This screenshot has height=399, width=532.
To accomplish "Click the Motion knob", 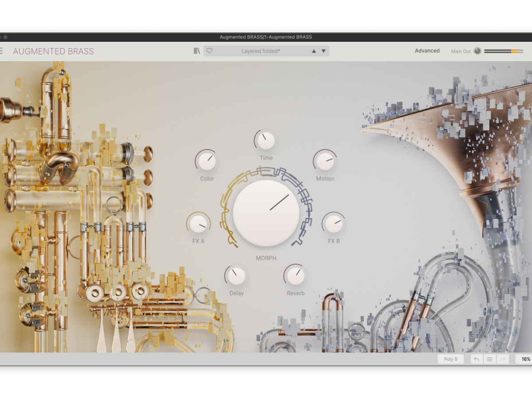I will pos(325,162).
